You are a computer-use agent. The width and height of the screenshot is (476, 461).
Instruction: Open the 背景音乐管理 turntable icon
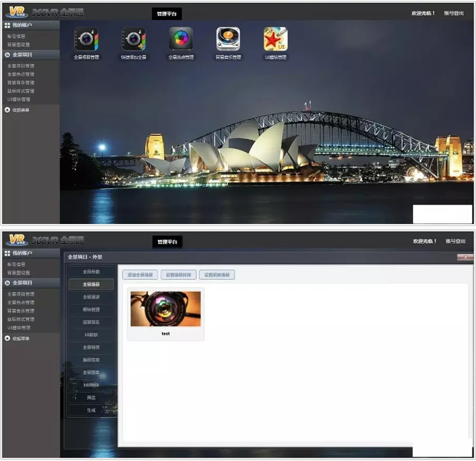point(228,39)
